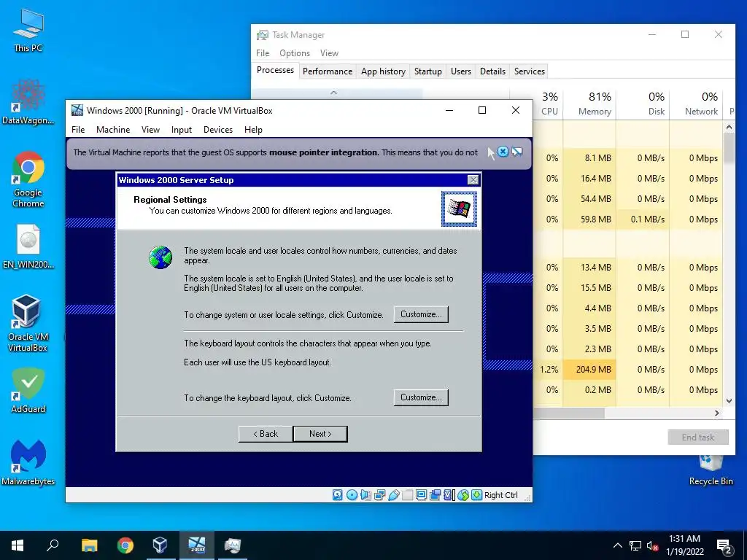
Task: Click the optical disc icon in VirtualBox status bar
Action: (352, 495)
